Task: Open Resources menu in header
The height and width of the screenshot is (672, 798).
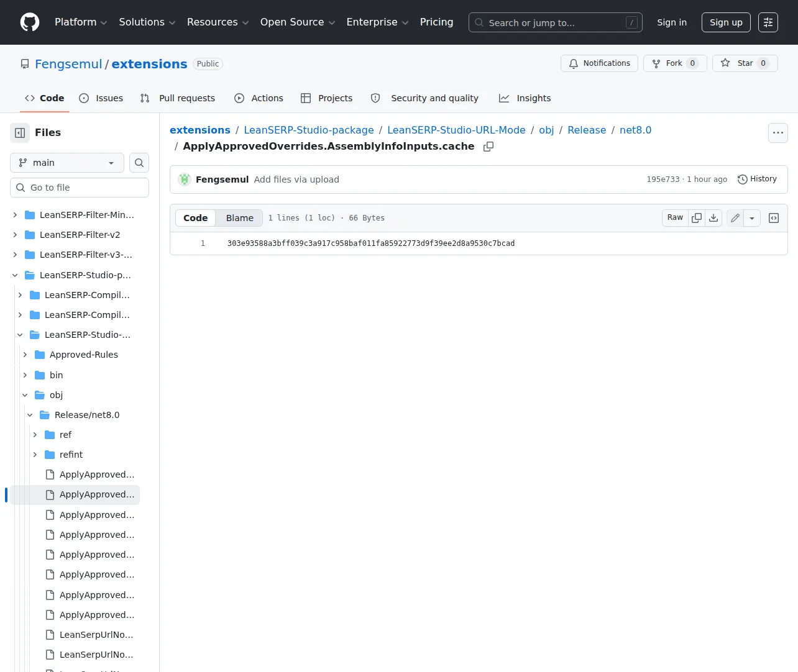Action: tap(218, 22)
